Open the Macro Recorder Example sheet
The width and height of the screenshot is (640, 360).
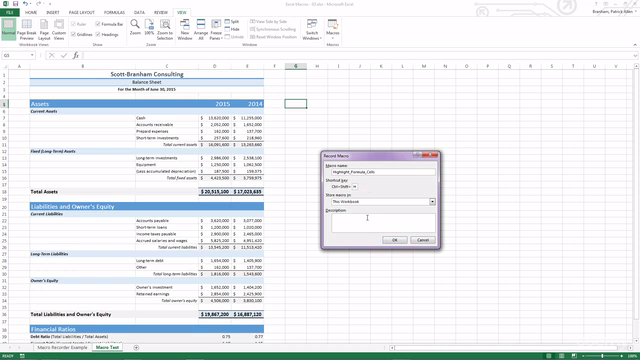(x=62, y=347)
